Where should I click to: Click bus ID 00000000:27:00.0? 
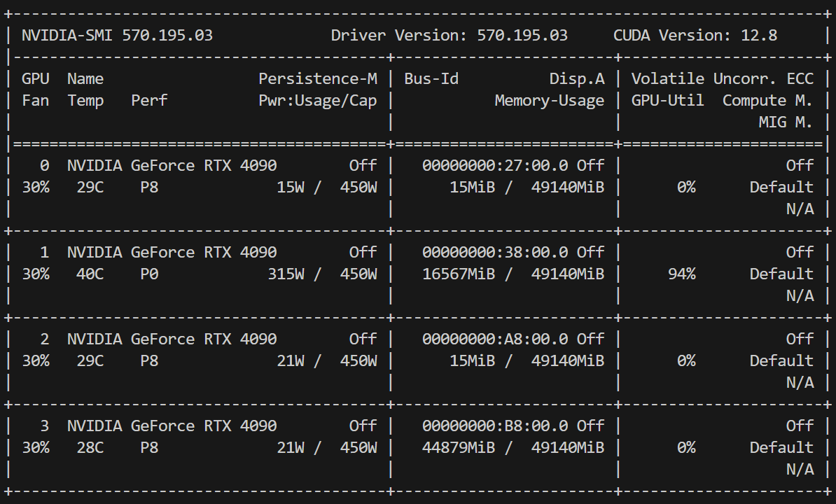[495, 166]
